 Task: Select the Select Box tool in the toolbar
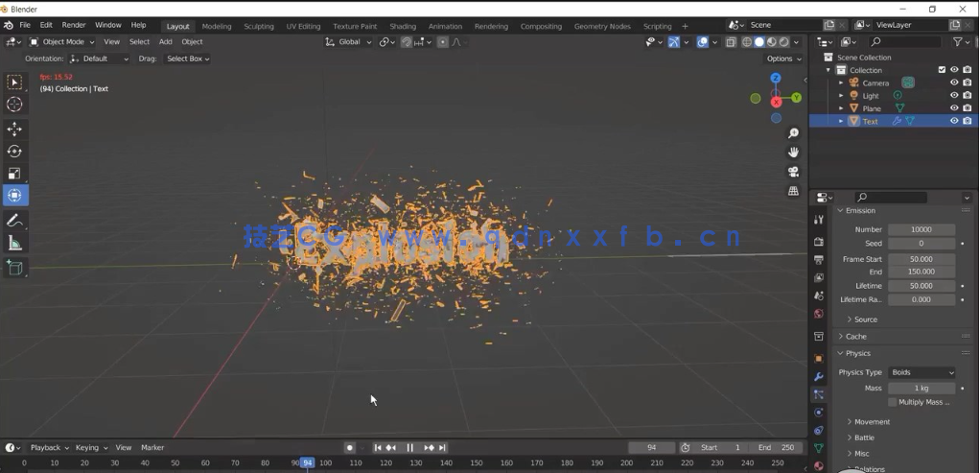point(14,83)
